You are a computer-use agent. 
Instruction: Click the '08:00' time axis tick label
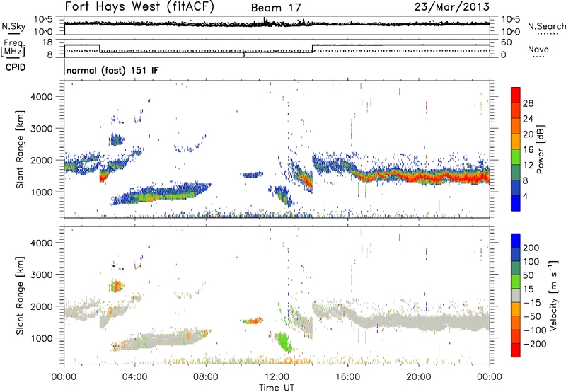point(206,377)
